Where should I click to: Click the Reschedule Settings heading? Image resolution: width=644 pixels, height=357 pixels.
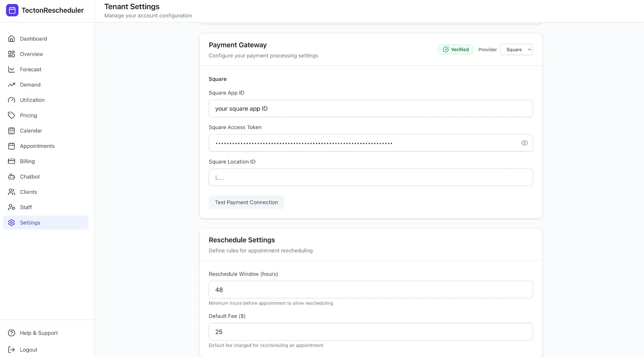[x=241, y=240]
